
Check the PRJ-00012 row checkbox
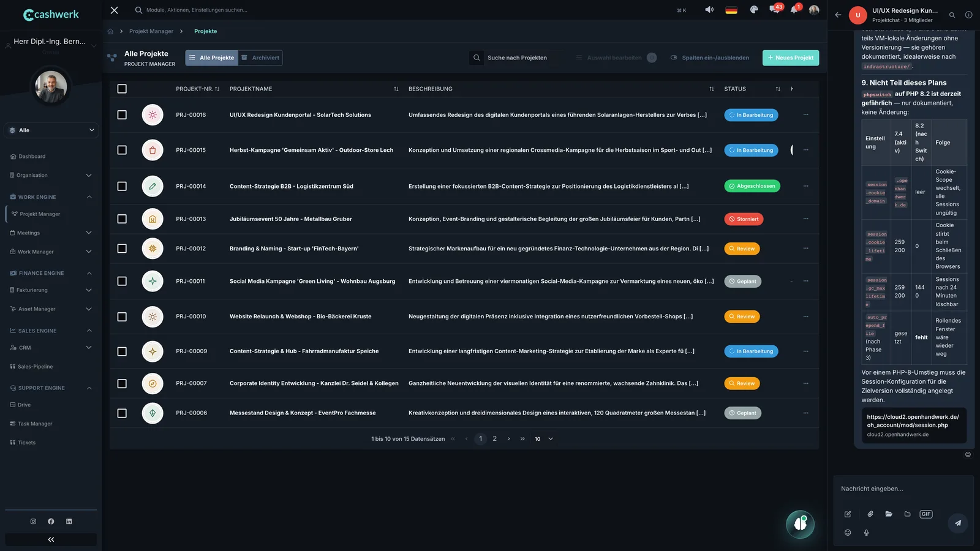point(122,249)
